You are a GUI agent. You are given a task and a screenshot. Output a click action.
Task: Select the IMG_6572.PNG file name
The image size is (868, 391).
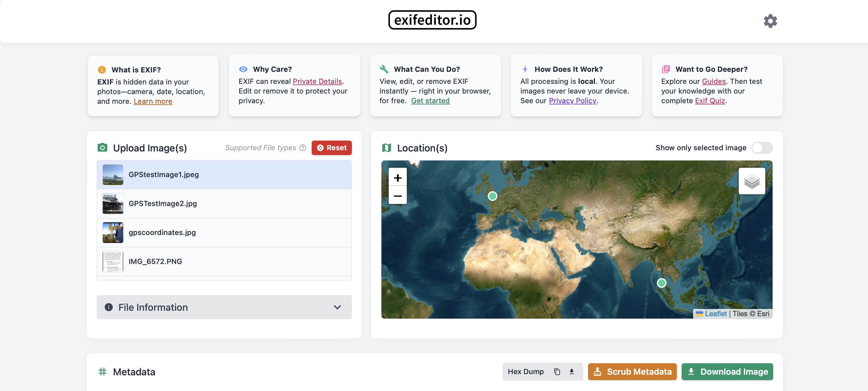click(155, 262)
